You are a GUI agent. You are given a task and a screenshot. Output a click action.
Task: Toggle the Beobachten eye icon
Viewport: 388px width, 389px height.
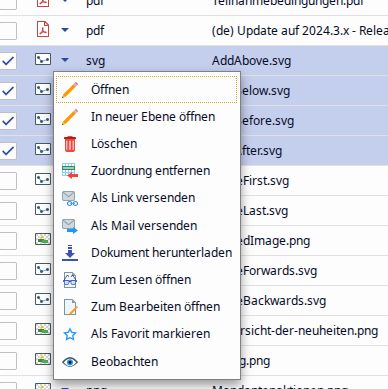(x=70, y=362)
